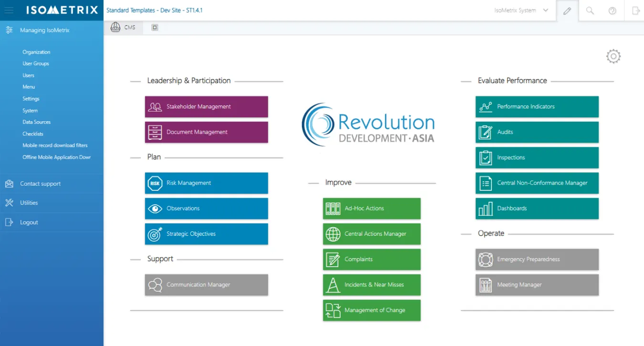Click Risk Management RISK icon
The height and width of the screenshot is (346, 644).
tap(155, 183)
